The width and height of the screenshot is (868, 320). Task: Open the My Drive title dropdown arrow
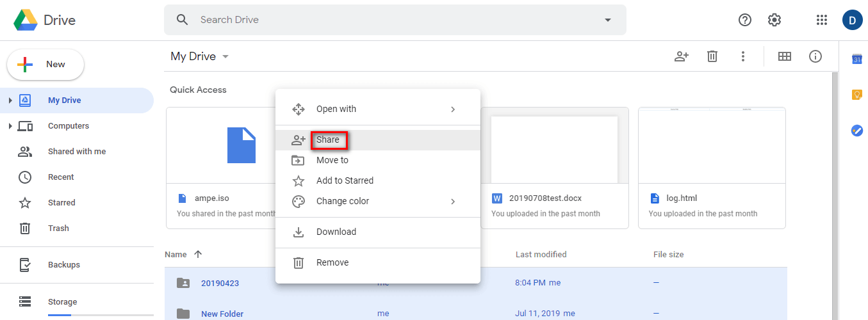(x=225, y=57)
